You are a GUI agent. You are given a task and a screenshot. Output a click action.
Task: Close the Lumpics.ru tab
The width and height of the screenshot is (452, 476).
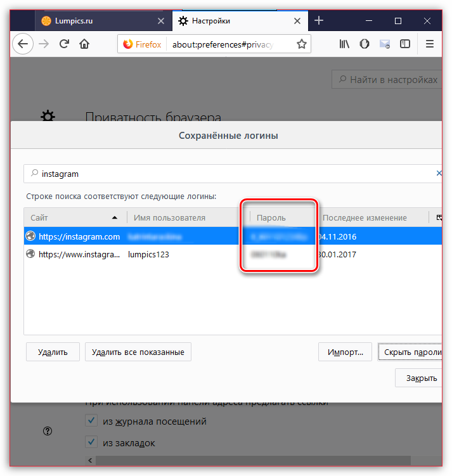[x=161, y=21]
